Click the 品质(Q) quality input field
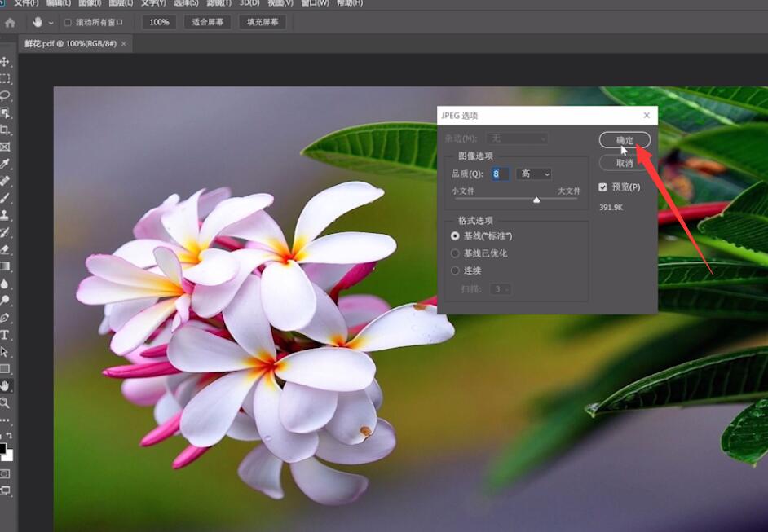Image resolution: width=768 pixels, height=532 pixels. pos(500,174)
